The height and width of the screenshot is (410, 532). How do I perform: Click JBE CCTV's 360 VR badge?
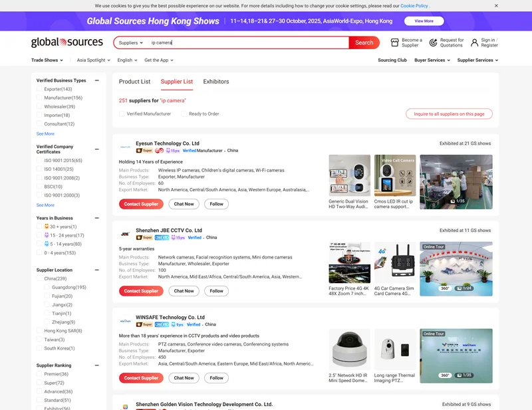coord(162,238)
